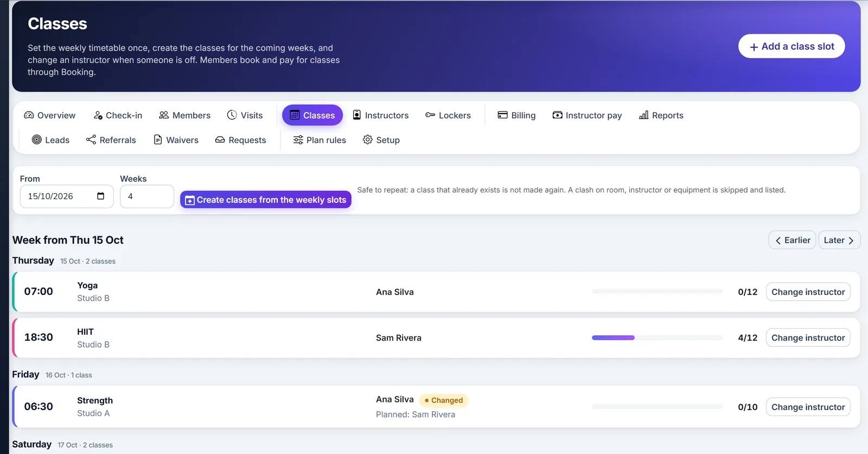Screen dimensions: 868x454
Task: Click the 16 Oct · 1 class summary
Action: (69, 375)
